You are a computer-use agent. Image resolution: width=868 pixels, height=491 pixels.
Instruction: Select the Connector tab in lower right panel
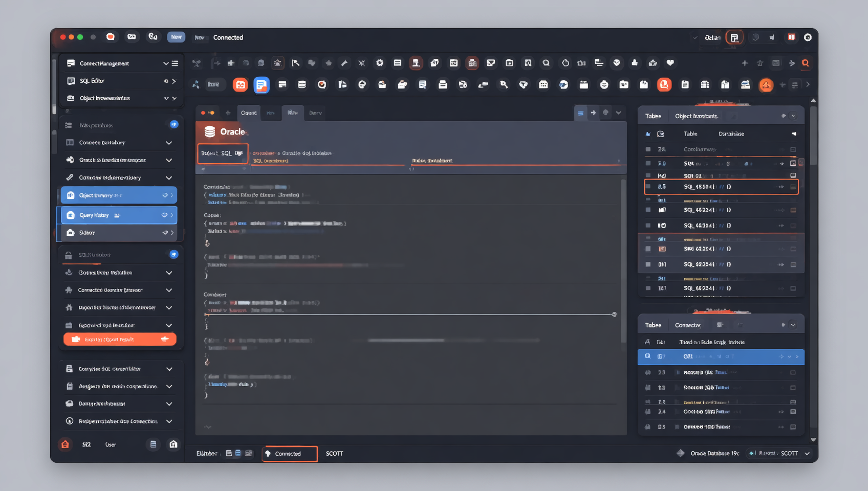point(687,325)
